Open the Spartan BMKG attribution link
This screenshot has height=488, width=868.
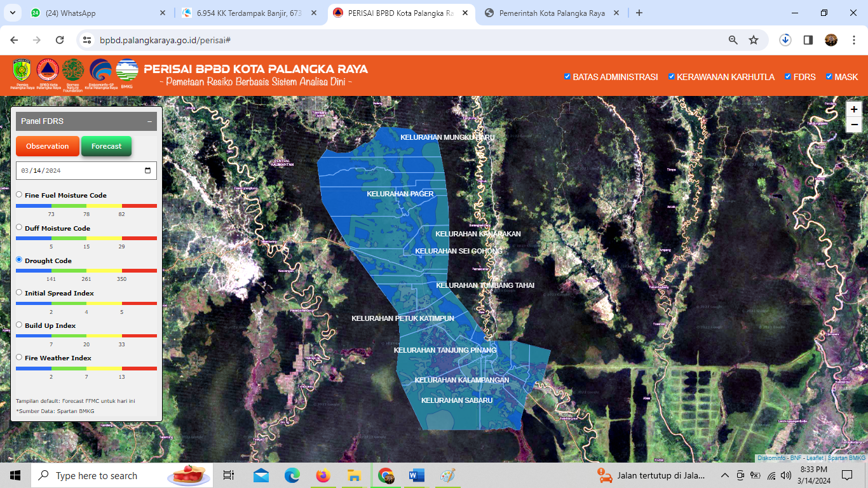[x=846, y=457]
